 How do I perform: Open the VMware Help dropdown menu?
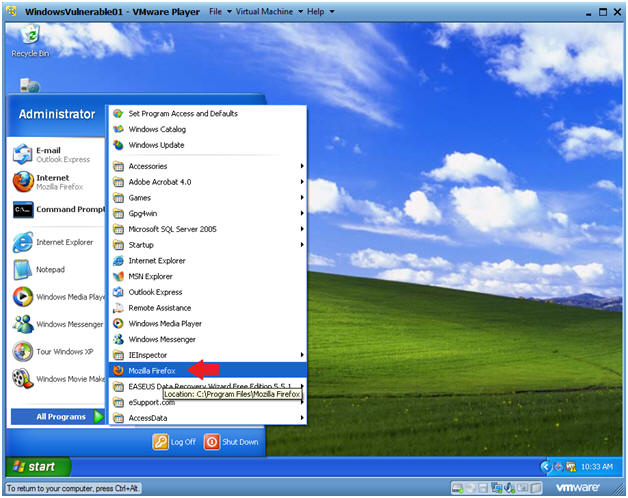click(320, 12)
